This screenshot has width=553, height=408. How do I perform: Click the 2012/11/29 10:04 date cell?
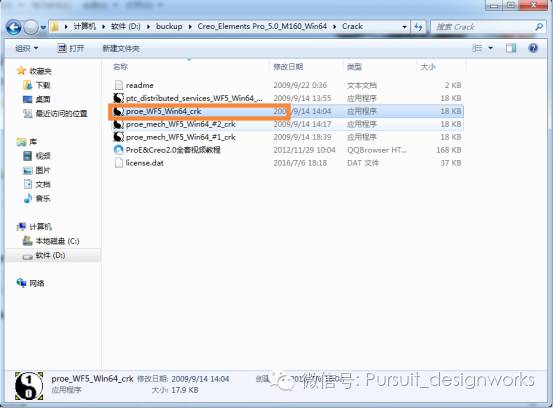(304, 150)
